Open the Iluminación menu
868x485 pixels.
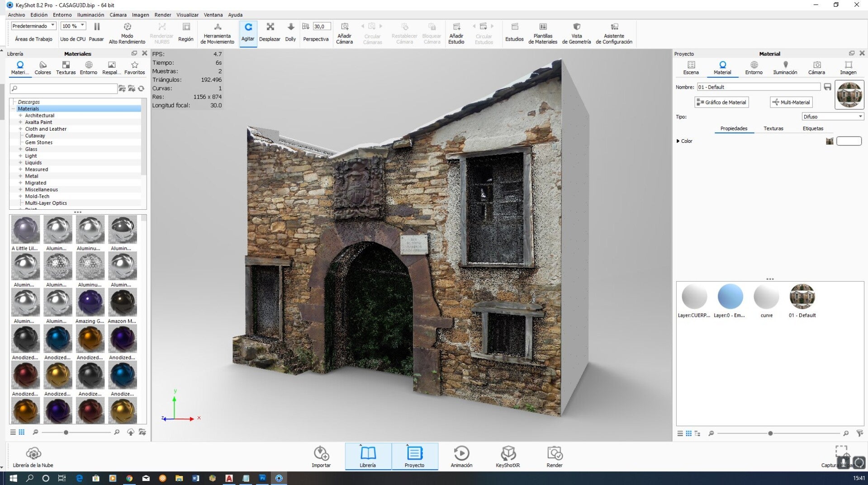click(x=90, y=15)
